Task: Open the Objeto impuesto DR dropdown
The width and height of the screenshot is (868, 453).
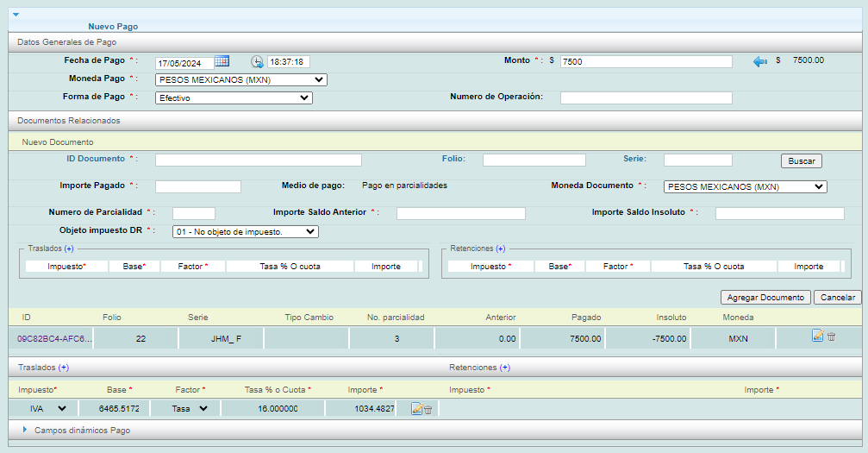Action: [246, 231]
